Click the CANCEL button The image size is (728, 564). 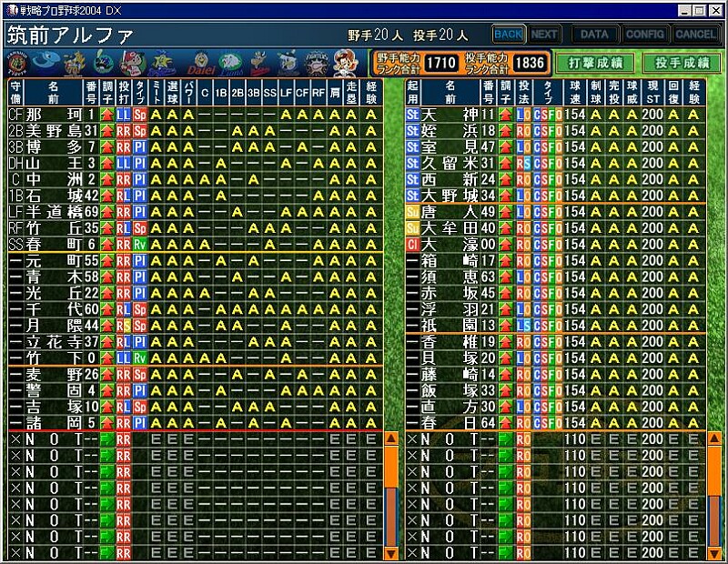tap(695, 35)
